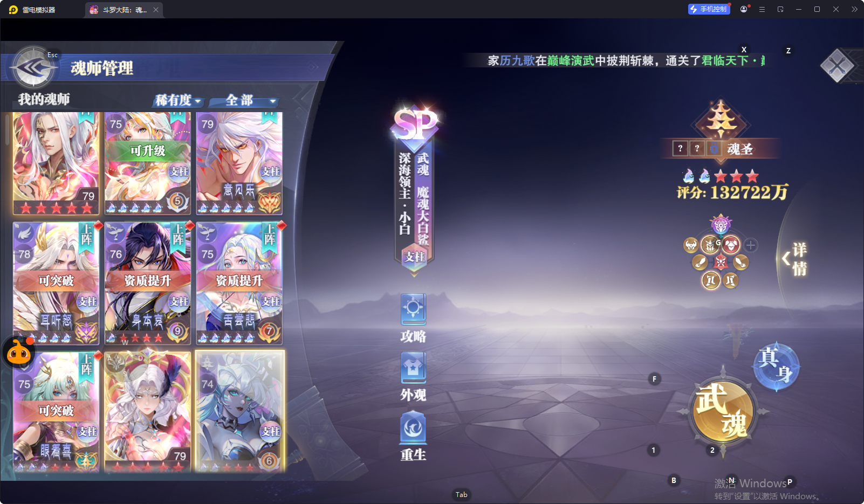864x504 pixels.
Task: Click the 手机控制 phone control button
Action: tap(709, 9)
